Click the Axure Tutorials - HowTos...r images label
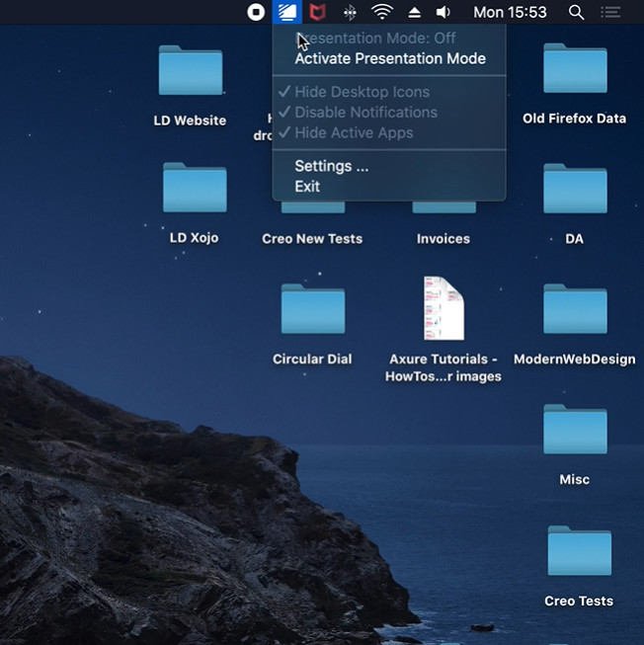 point(443,367)
